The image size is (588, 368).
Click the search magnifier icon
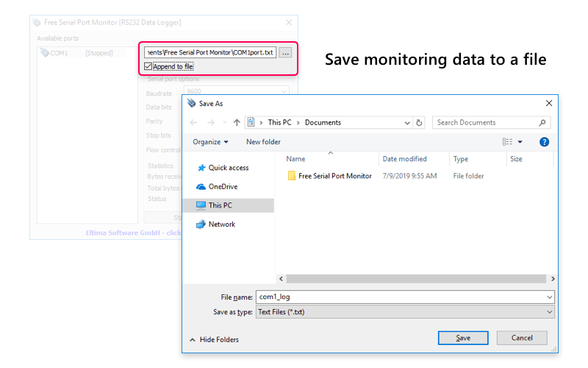tap(542, 122)
